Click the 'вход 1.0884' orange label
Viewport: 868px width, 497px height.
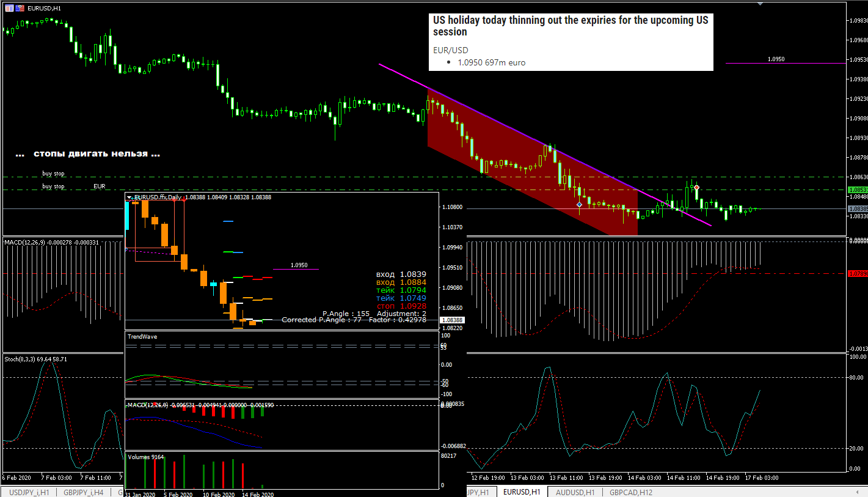[x=401, y=282]
